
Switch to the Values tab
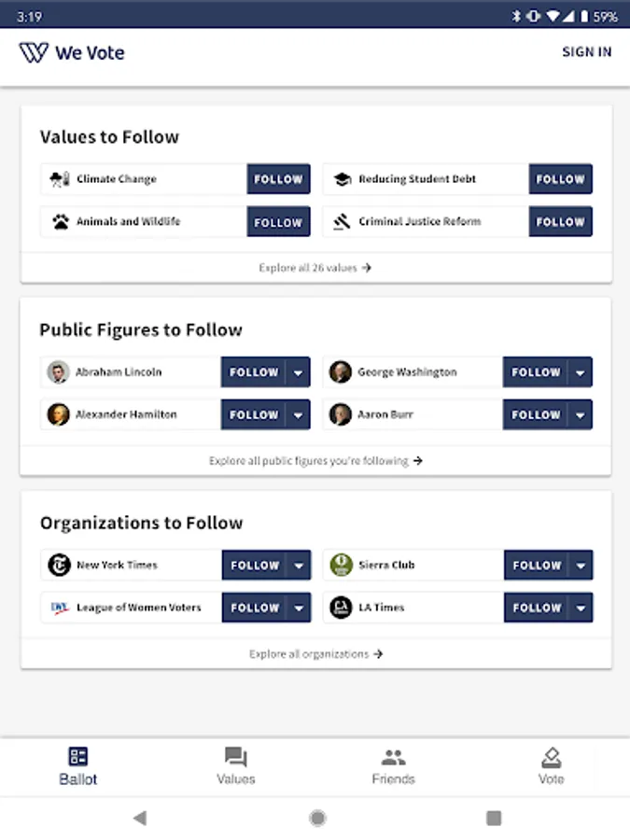[x=236, y=766]
